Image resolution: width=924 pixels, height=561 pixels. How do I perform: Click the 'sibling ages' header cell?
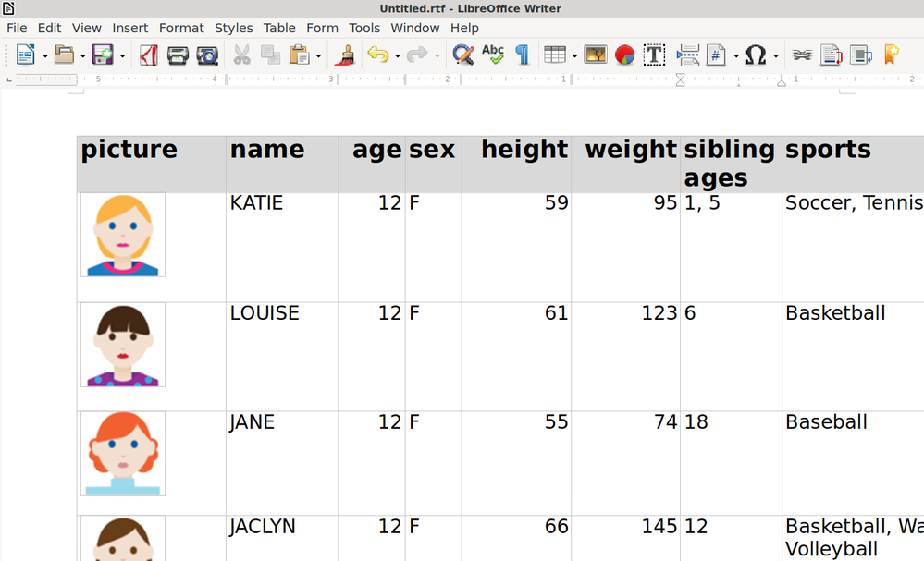point(731,165)
